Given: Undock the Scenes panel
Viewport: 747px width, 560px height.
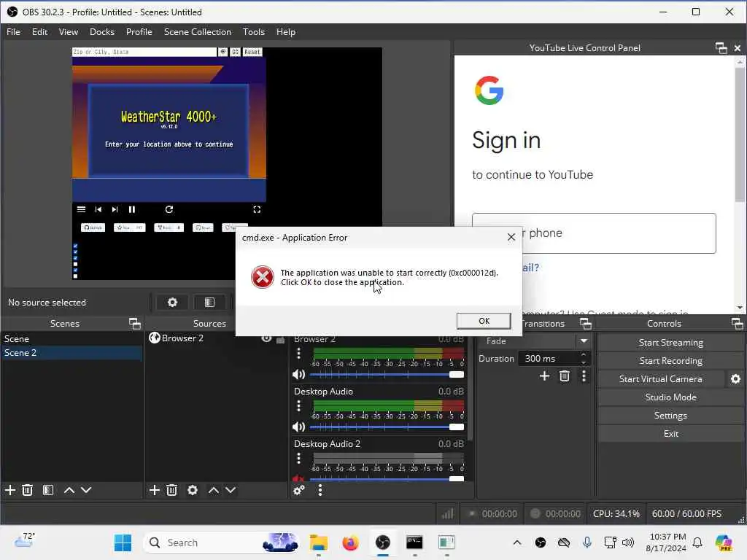Looking at the screenshot, I should tap(135, 324).
